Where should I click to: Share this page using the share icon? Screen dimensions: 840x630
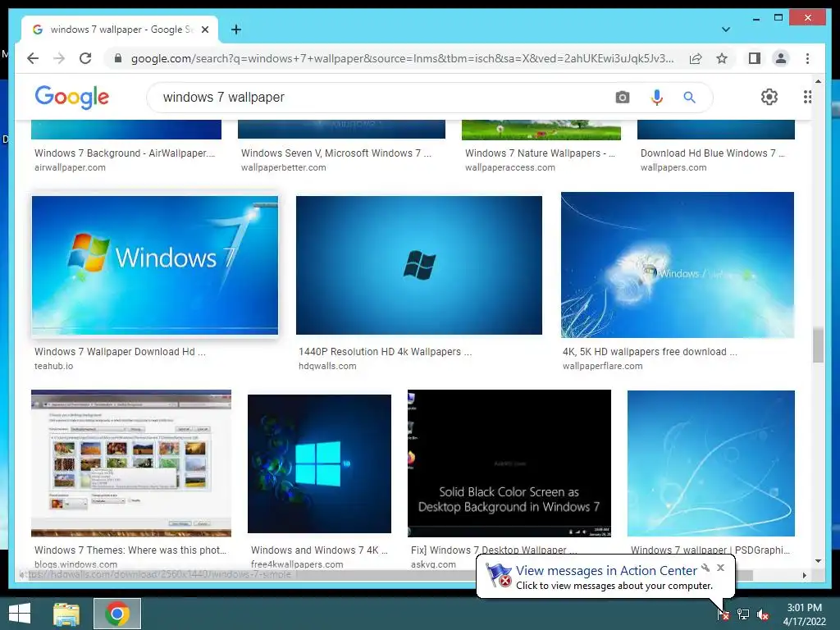696,58
